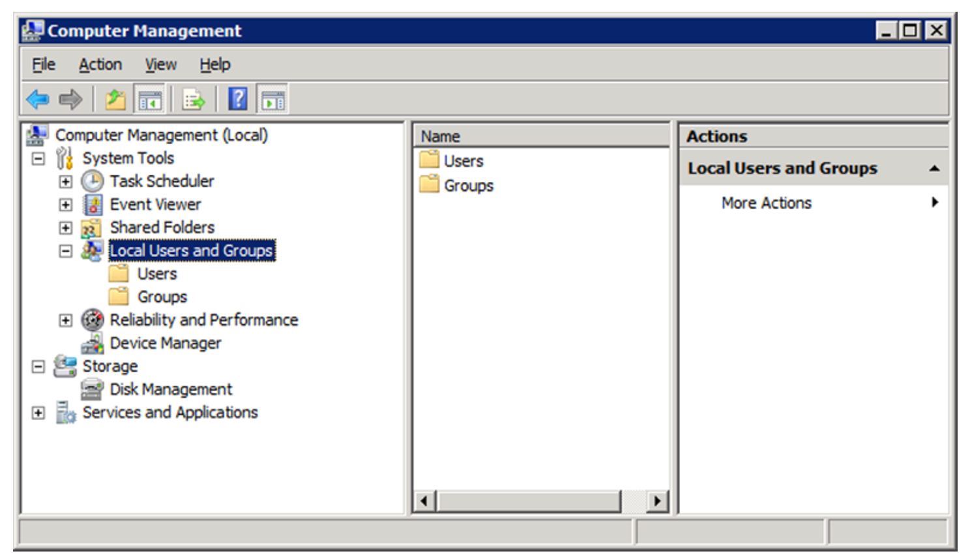Select the Event Viewer label
The height and width of the screenshot is (560, 970).
tap(155, 205)
